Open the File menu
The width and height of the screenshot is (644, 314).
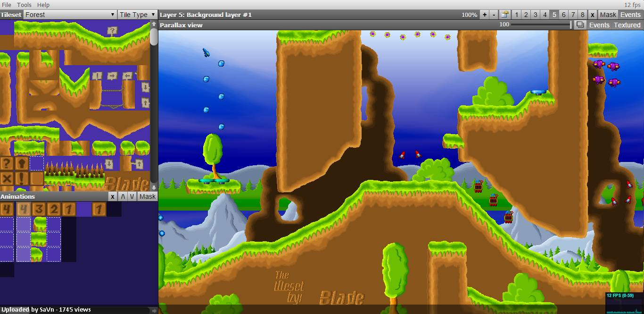pos(7,5)
